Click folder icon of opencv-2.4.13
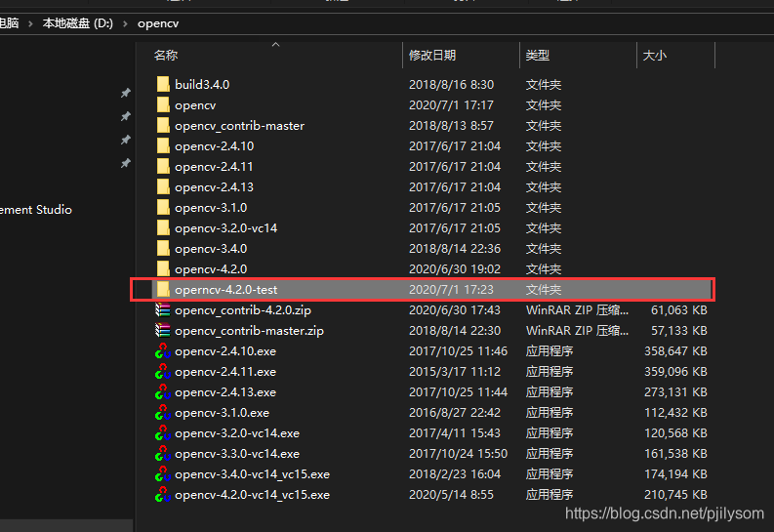Image resolution: width=774 pixels, height=532 pixels. coord(163,187)
